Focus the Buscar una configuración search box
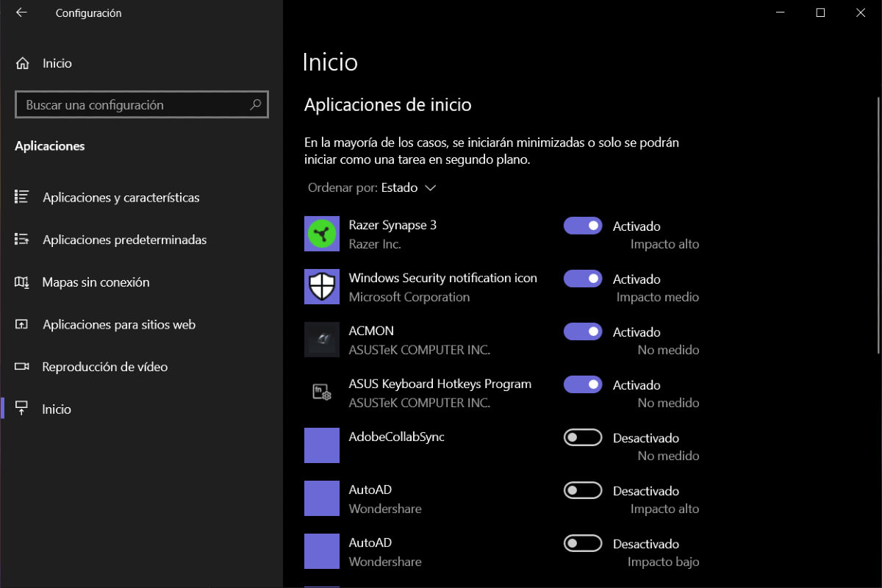 [x=142, y=104]
